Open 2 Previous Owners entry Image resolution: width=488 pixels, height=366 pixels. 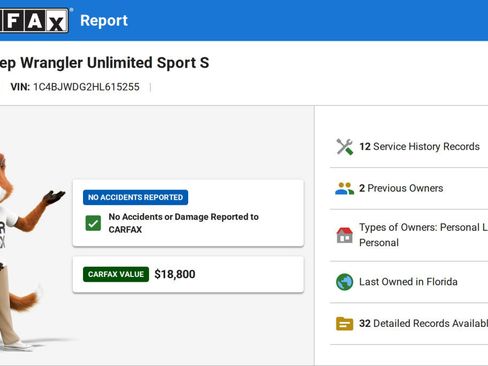click(x=409, y=188)
